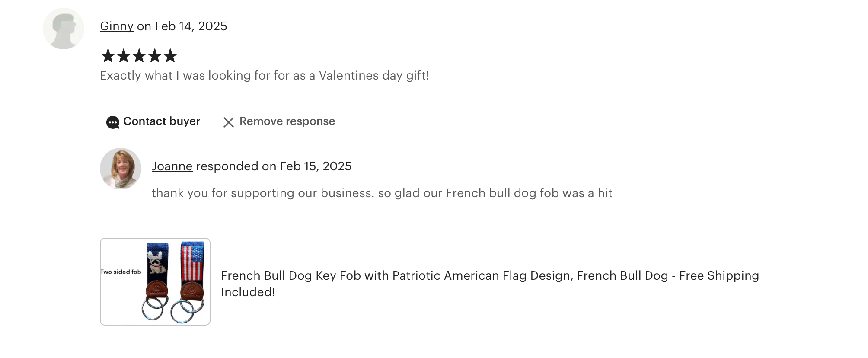Click the review date Feb 14, 2025

191,26
